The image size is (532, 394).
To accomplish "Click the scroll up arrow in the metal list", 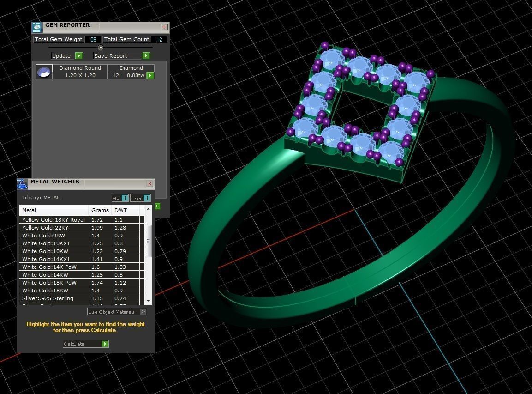I will 148,209.
